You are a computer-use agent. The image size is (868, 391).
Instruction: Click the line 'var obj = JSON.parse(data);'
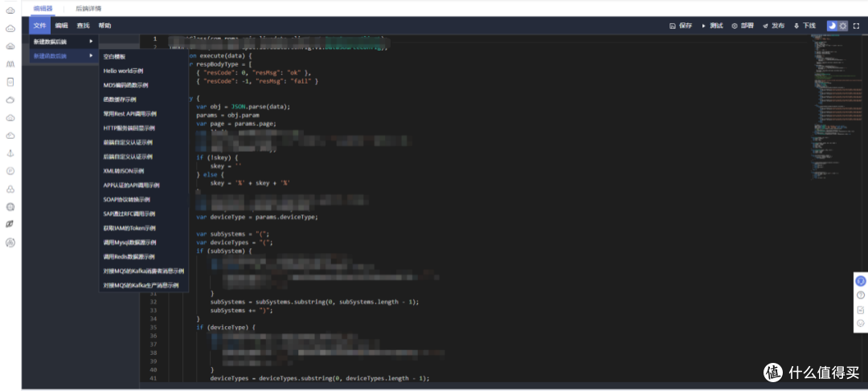pyautogui.click(x=243, y=107)
